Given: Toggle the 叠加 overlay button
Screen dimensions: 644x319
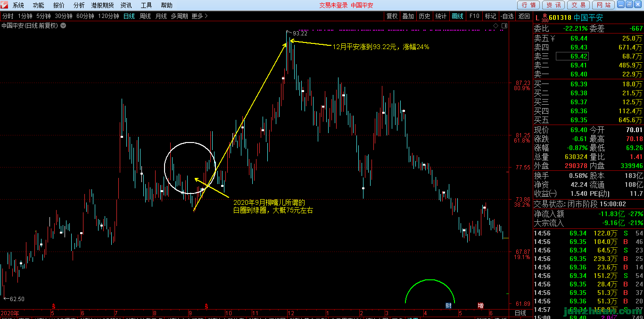Looking at the screenshot, I should (x=408, y=16).
